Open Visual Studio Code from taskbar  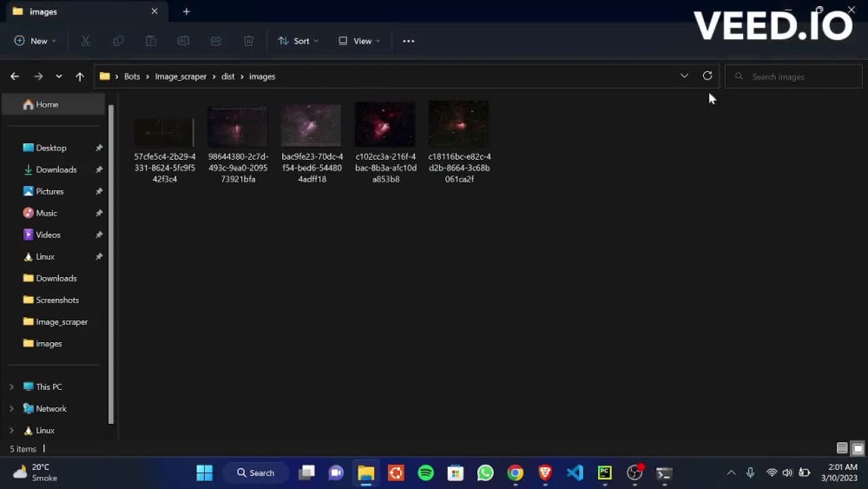point(575,472)
